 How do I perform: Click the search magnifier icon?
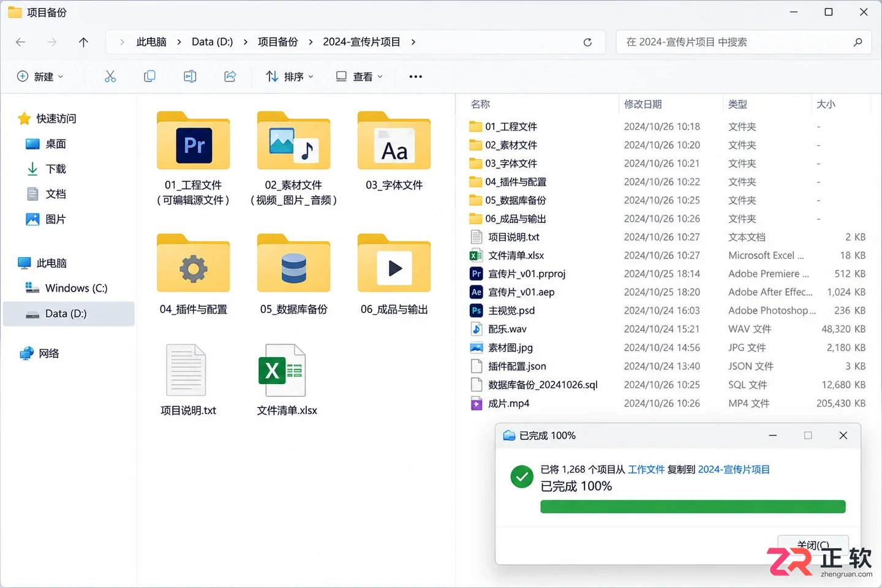coord(858,42)
